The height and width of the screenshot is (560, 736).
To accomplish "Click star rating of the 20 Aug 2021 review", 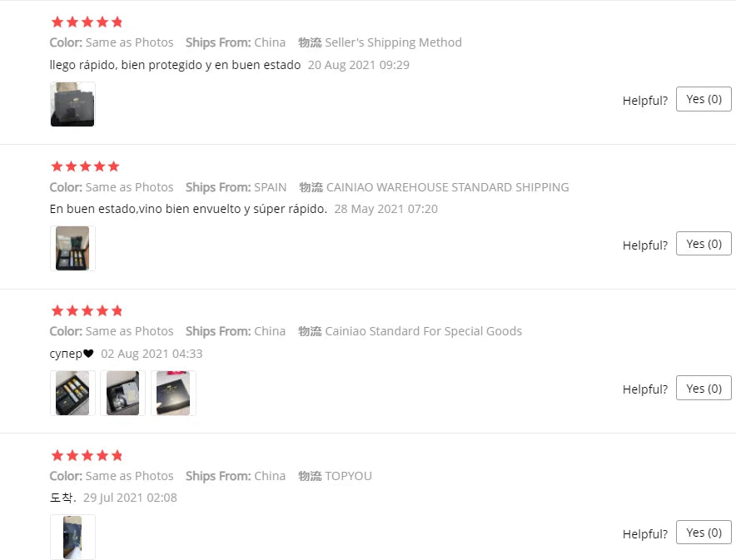I will click(87, 22).
